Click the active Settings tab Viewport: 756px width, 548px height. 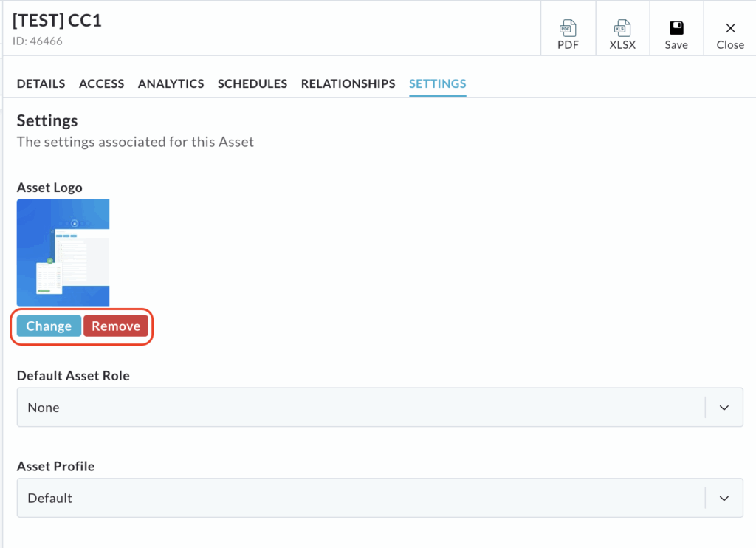click(437, 83)
